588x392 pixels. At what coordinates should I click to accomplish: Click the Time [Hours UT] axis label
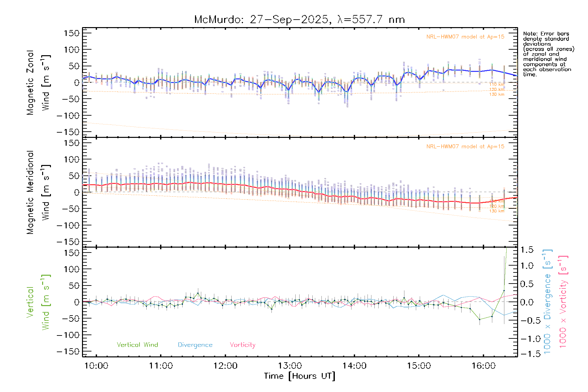[x=299, y=376]
